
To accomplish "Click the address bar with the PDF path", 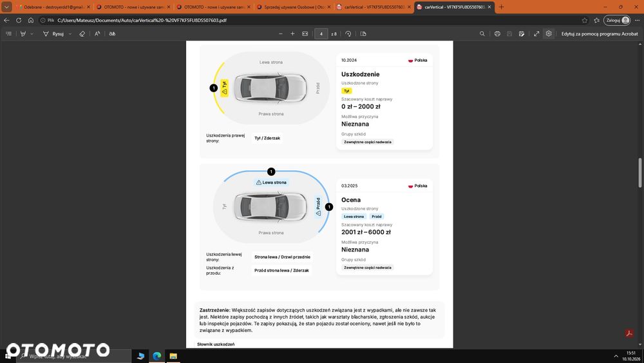I will point(142,20).
